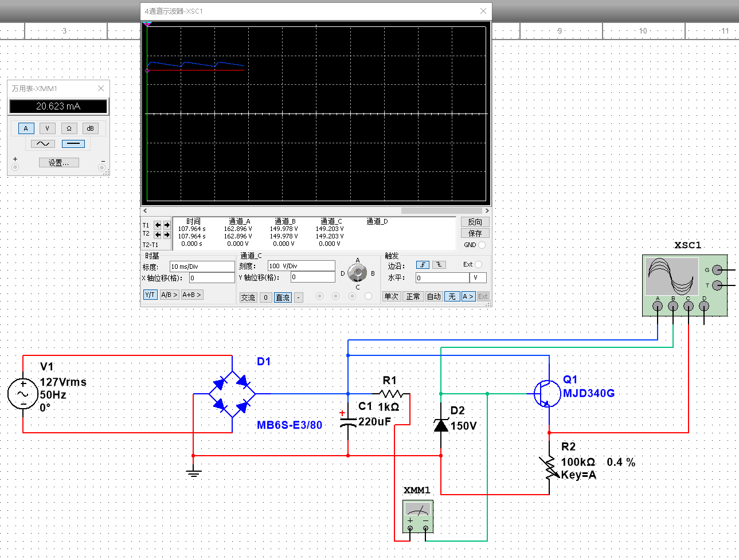Click the XMM1 multimeter instrument icon

pyautogui.click(x=417, y=517)
